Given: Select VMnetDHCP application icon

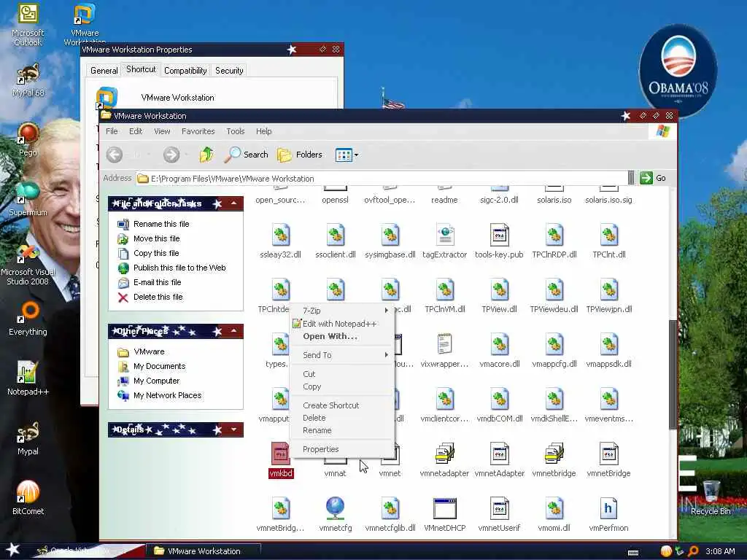Looking at the screenshot, I should point(445,508).
